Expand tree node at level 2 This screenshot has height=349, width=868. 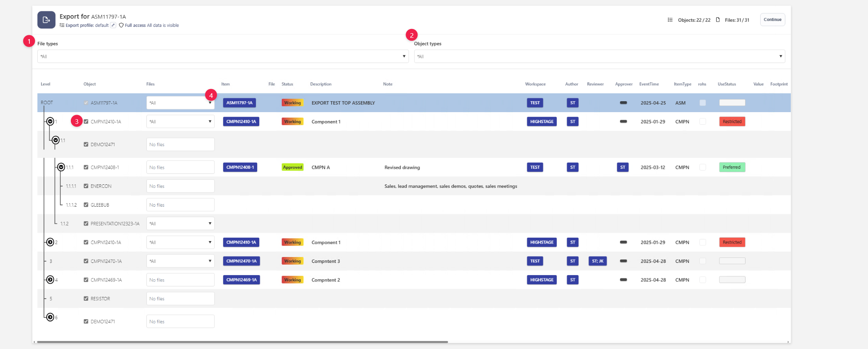coord(50,242)
